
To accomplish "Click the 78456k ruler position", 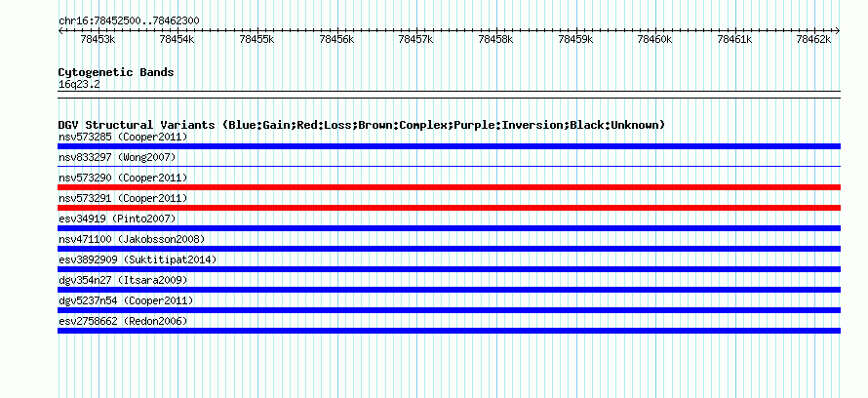I will click(x=336, y=39).
